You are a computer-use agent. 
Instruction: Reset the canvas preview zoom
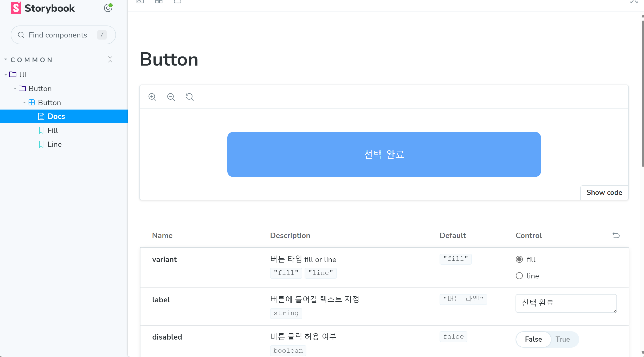[190, 97]
